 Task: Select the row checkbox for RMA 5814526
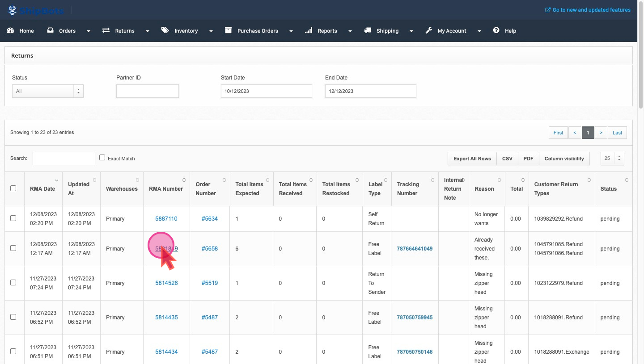point(13,283)
